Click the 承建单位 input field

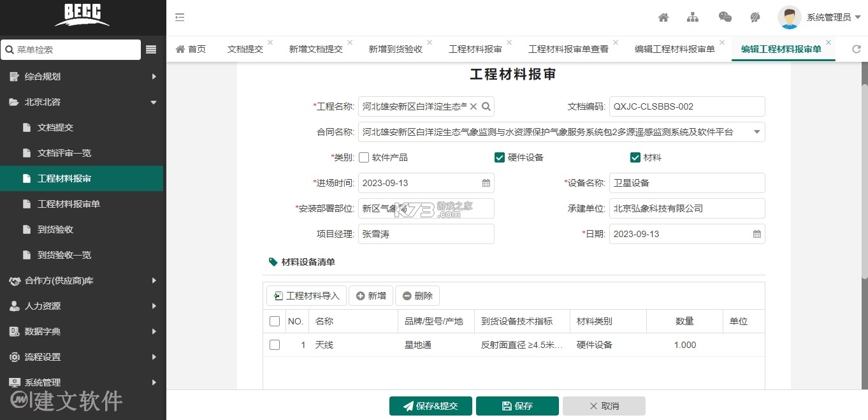click(687, 208)
